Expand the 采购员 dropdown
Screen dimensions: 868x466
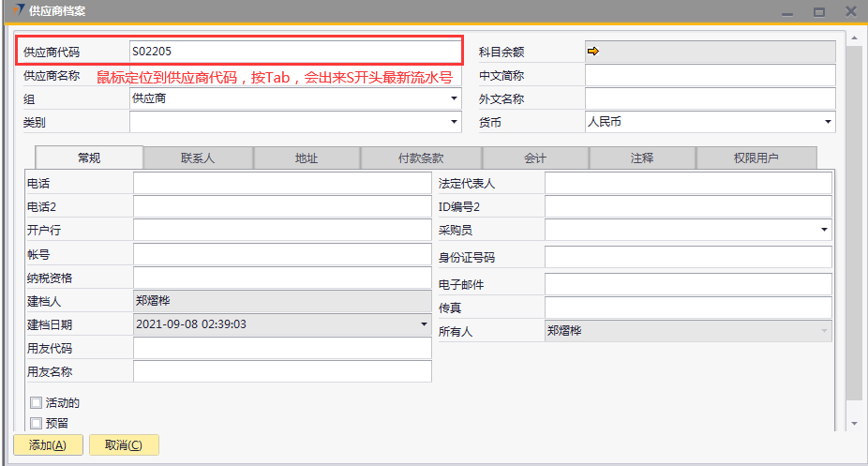824,230
